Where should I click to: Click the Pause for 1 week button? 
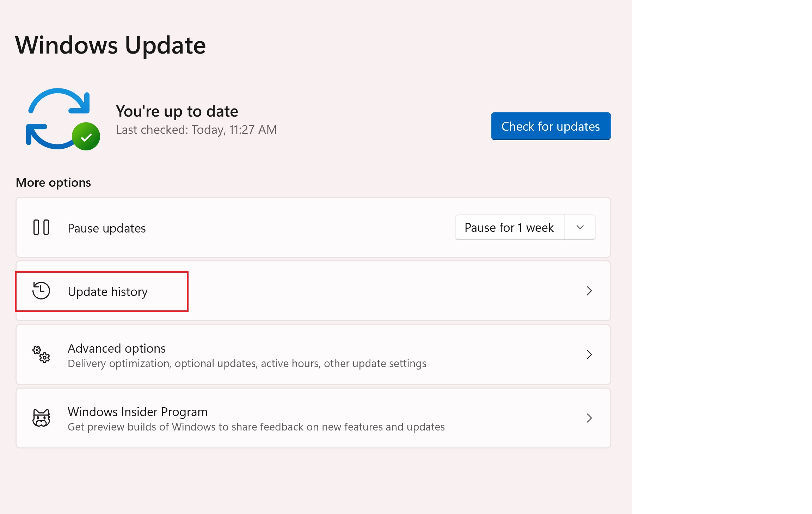click(x=509, y=228)
